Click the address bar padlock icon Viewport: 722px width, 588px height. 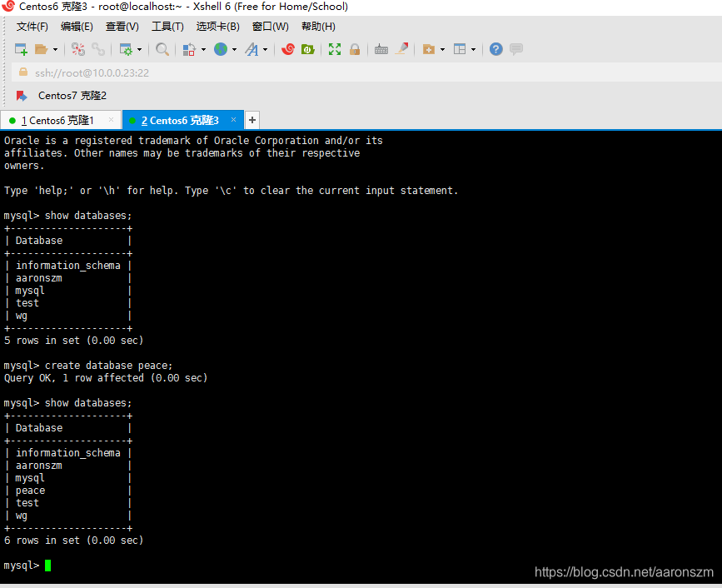23,72
